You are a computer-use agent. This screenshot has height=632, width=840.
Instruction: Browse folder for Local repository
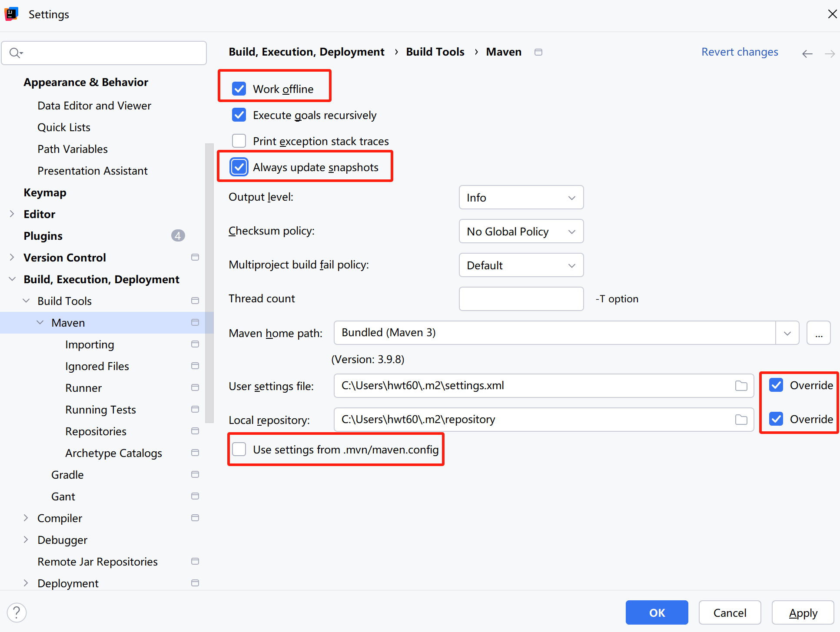741,420
